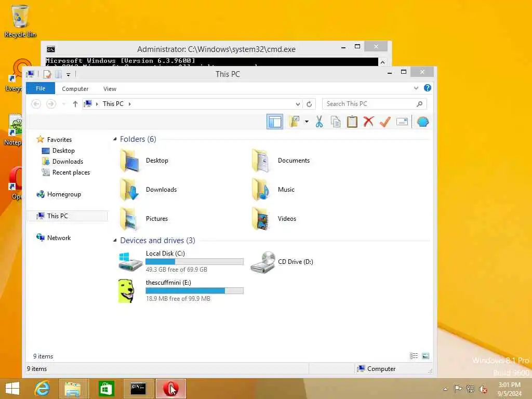
Task: Go up one level with Up arrow
Action: (x=75, y=104)
